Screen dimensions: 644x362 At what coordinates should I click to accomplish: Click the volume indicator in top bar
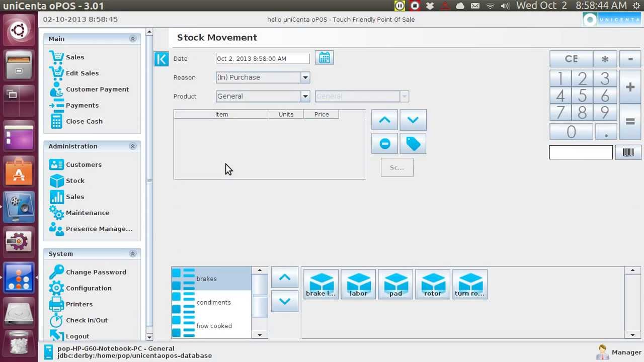[x=506, y=6]
